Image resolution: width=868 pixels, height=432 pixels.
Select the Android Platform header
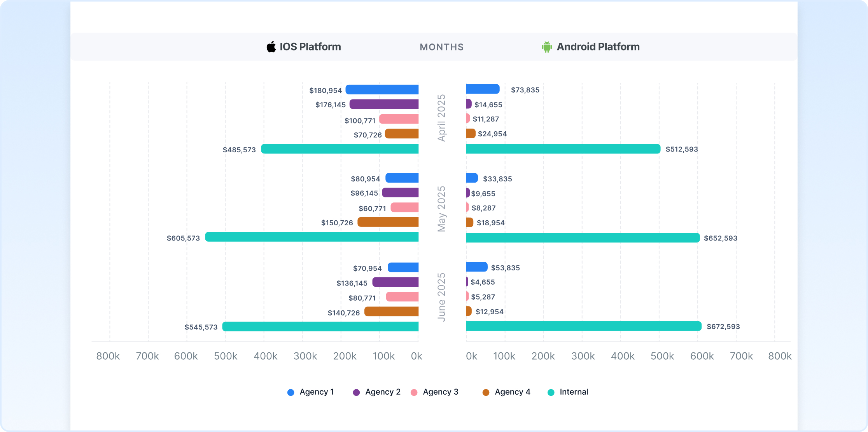coord(598,47)
